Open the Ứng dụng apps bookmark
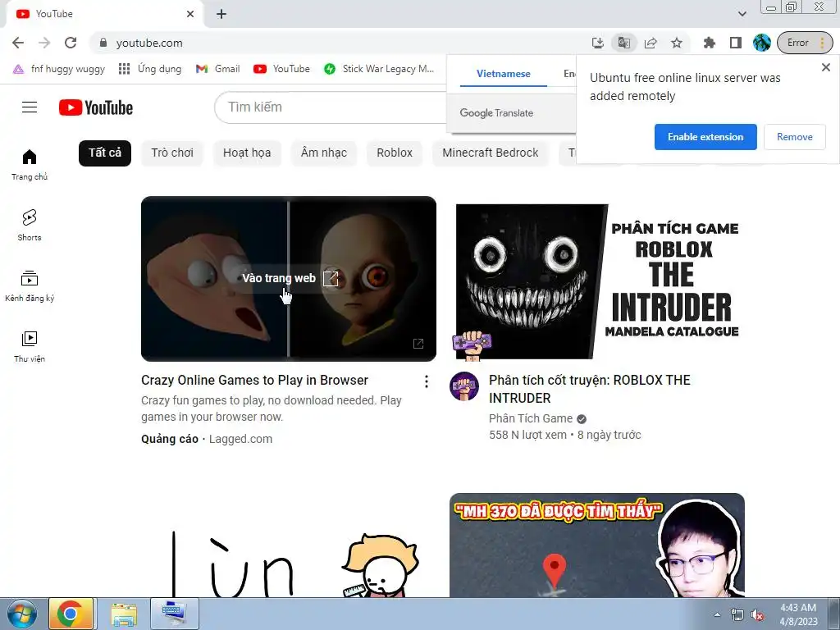The image size is (840, 630). [x=150, y=69]
